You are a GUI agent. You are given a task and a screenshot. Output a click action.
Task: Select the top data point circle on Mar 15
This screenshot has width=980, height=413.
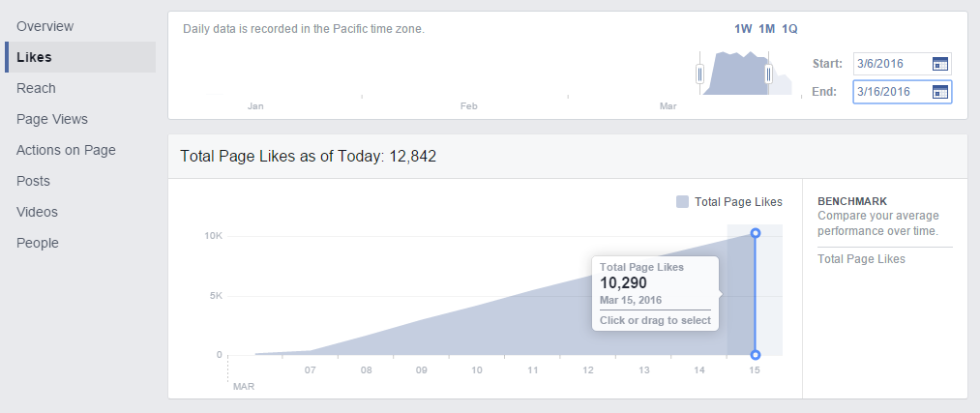755,233
